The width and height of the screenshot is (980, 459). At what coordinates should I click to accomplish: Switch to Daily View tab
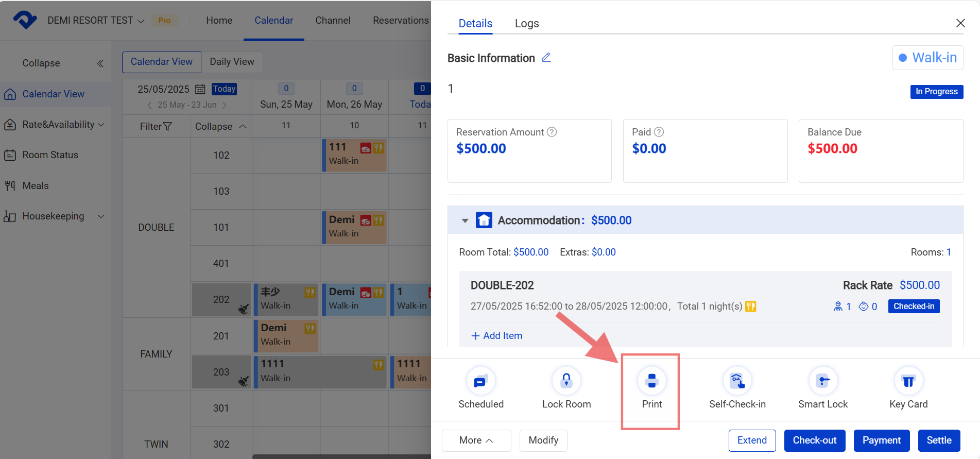pyautogui.click(x=232, y=62)
